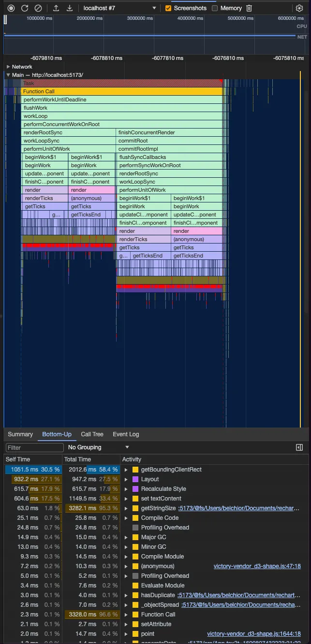Select the Task bar in the flame chart
Screen dimensions: 311x644
click(121, 83)
